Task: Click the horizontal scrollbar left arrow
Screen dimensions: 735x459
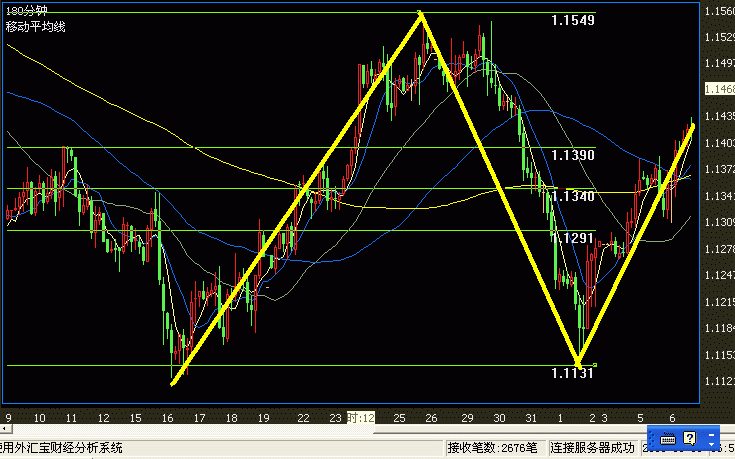Action: click(4, 429)
